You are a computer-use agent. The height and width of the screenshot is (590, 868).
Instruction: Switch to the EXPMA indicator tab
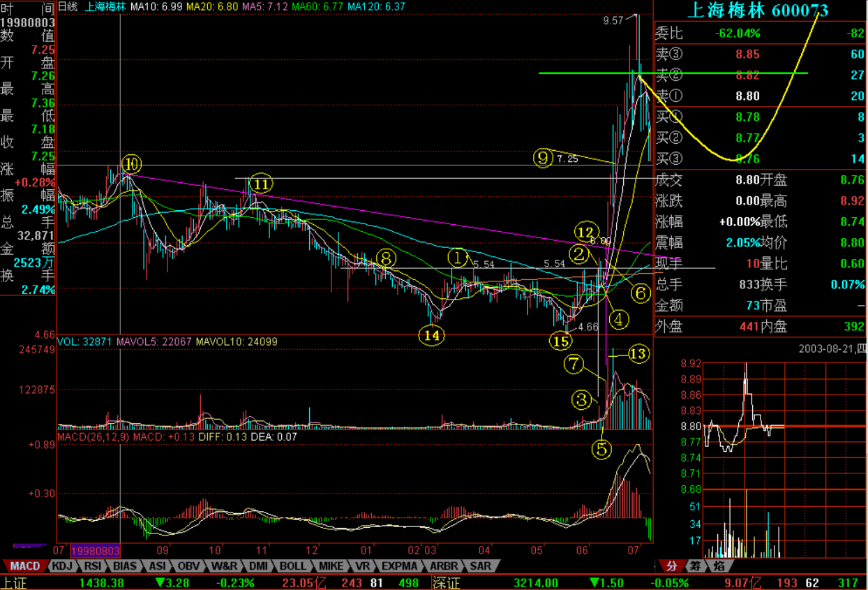pos(403,566)
